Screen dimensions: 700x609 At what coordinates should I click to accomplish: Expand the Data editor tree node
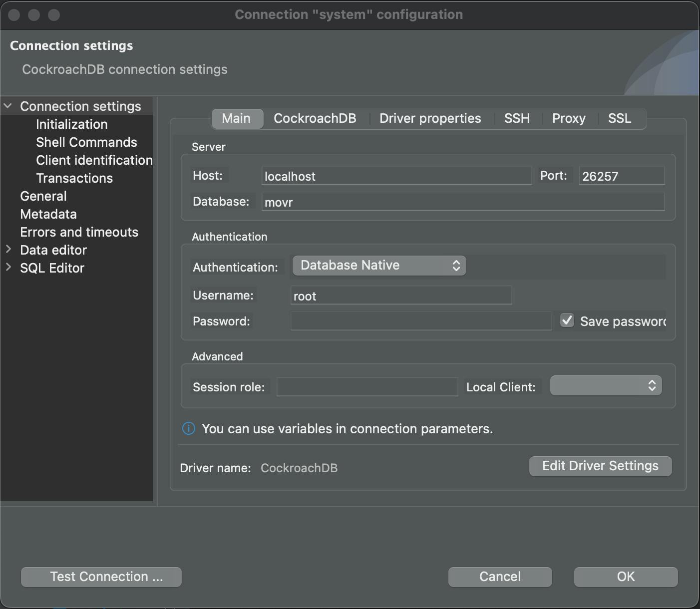tap(8, 250)
